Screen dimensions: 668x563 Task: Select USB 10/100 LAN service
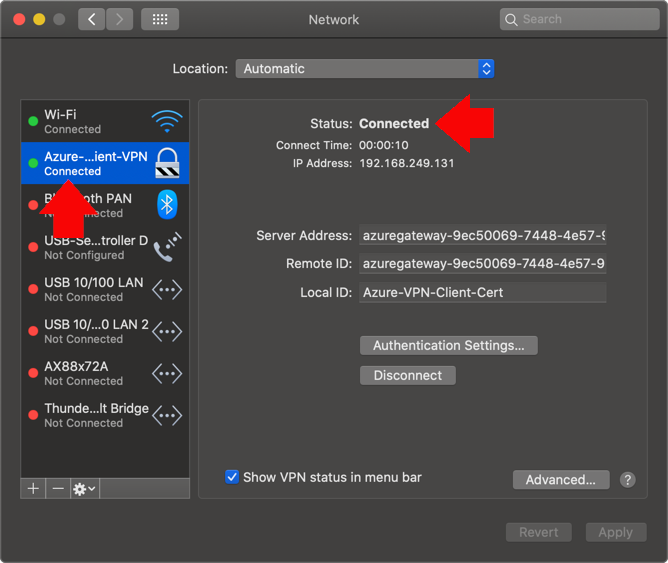pos(105,289)
